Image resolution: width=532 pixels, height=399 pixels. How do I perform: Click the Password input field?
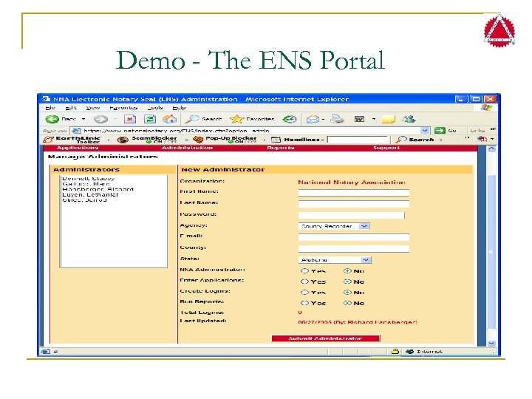pos(351,215)
